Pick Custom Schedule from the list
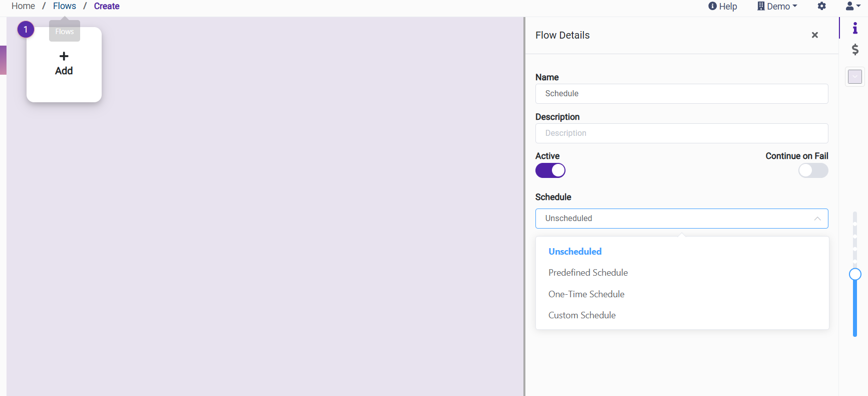Screen dimensions: 868x396 coord(582,315)
